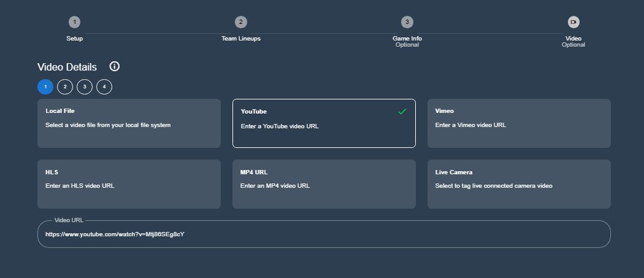Pick the MP4 URL source card
This screenshot has height=278, width=644.
tap(324, 184)
